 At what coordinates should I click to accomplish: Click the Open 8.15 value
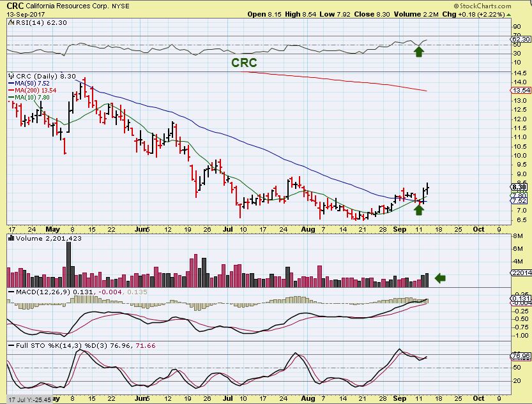coord(264,14)
